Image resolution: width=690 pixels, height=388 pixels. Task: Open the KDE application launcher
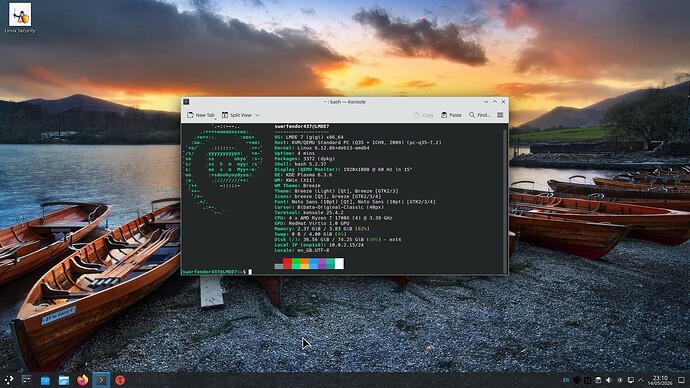[x=9, y=380]
